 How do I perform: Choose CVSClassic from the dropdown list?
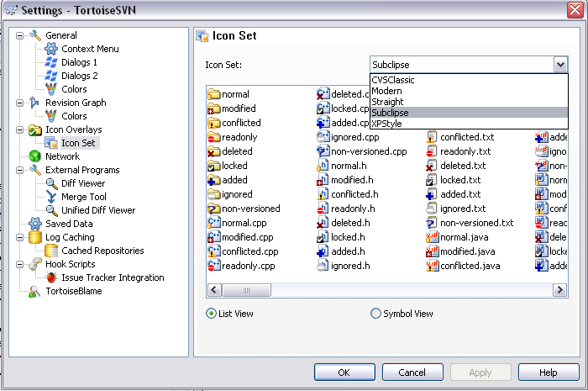tap(469, 80)
